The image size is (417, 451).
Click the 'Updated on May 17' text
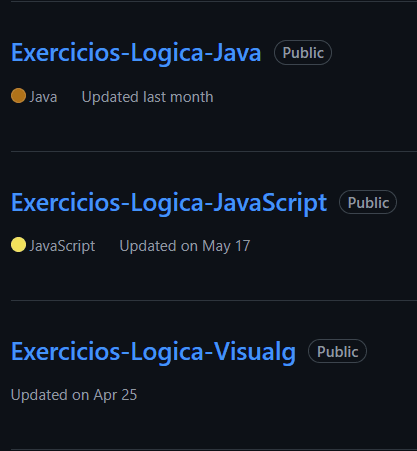pos(185,246)
